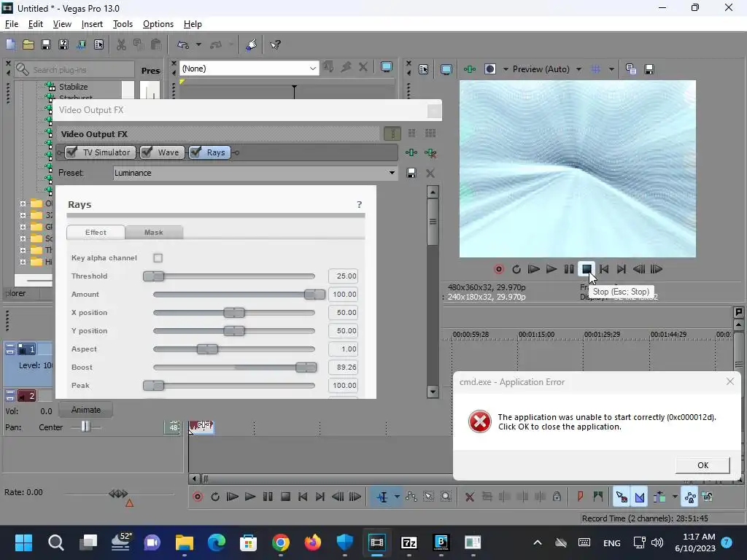Enable Key alpha channel checkbox
Viewport: 747px width, 560px height.
point(158,257)
